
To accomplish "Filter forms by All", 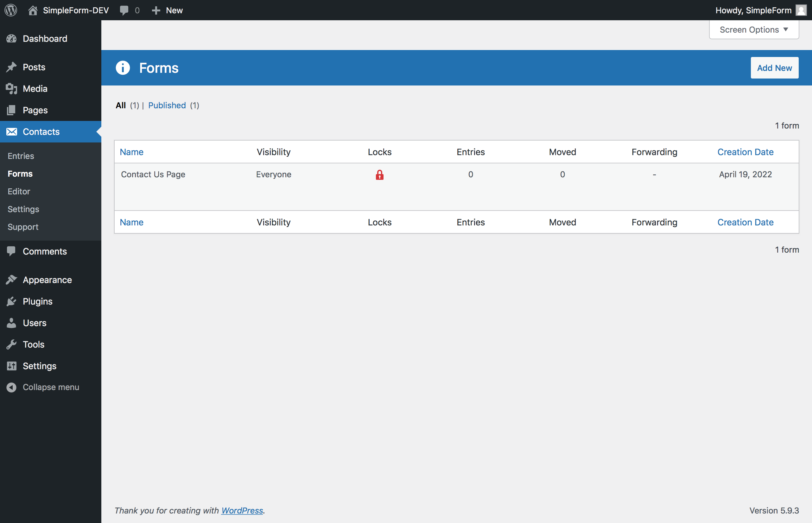I will point(121,105).
